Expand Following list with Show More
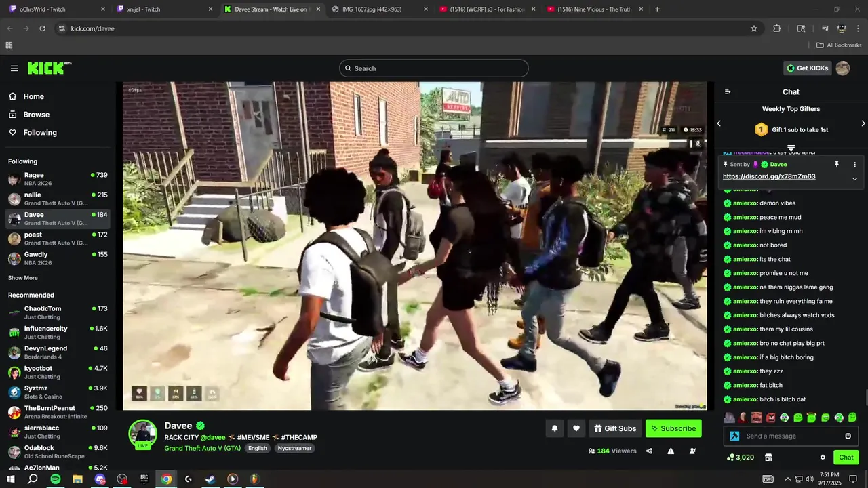This screenshot has width=868, height=488. click(23, 278)
